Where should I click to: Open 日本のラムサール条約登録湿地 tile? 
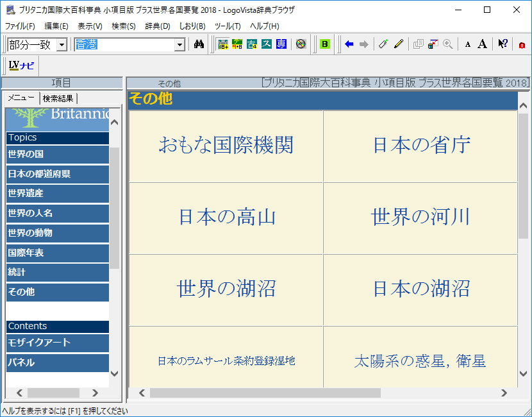point(226,357)
